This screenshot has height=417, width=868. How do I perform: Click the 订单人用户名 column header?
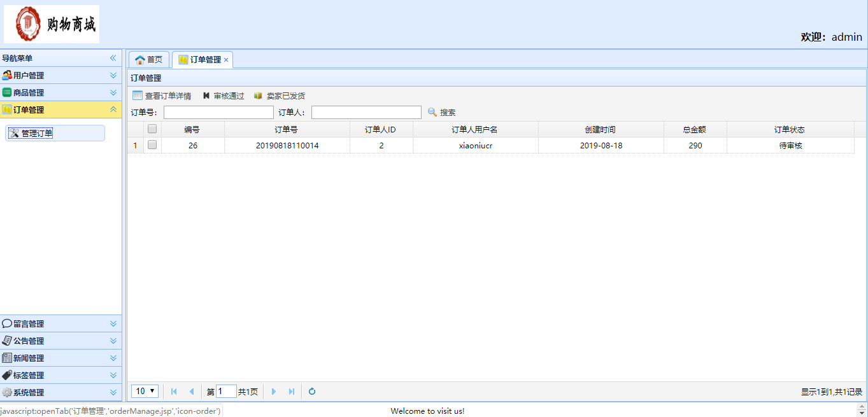(475, 130)
